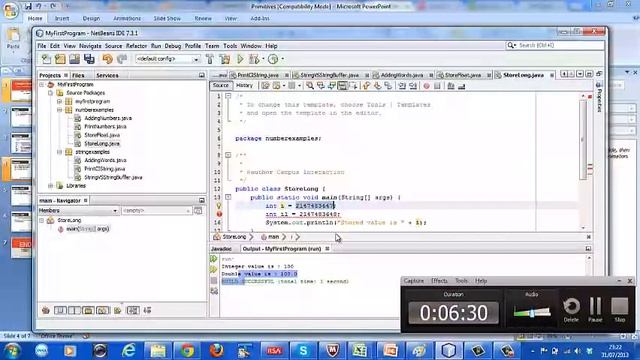Open the empty filter combo in Navigator
Image resolution: width=640 pixels, height=360 pixels.
157,211
